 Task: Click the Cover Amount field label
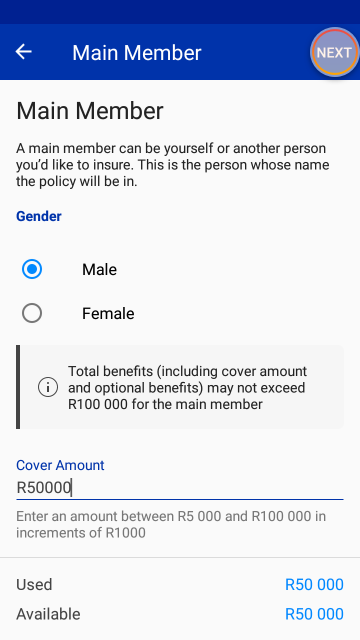60,465
